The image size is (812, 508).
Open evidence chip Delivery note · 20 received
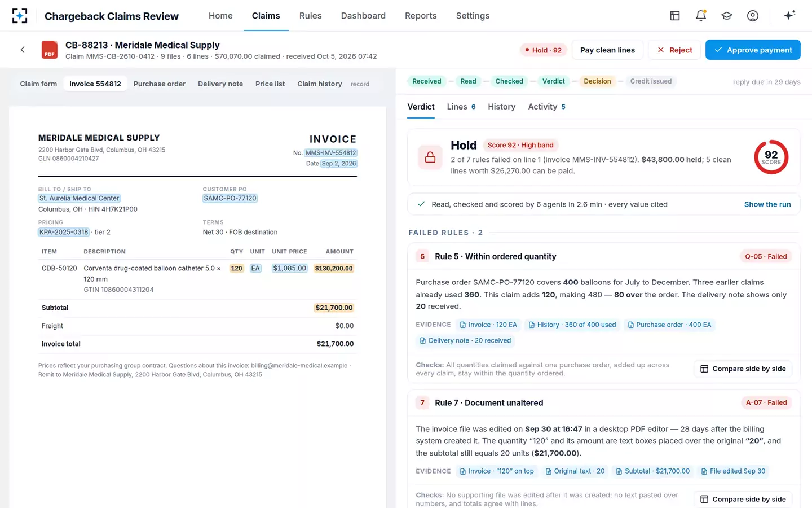465,340
